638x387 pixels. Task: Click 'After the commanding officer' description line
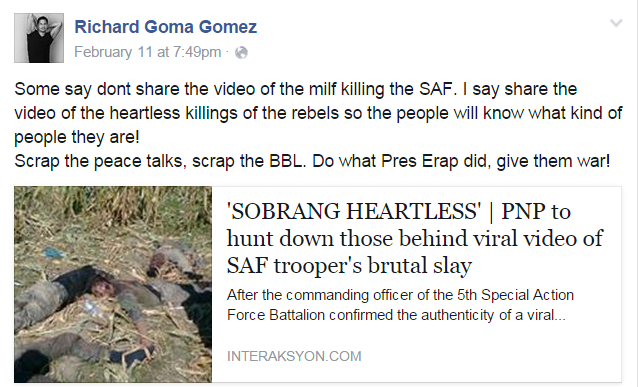point(400,295)
